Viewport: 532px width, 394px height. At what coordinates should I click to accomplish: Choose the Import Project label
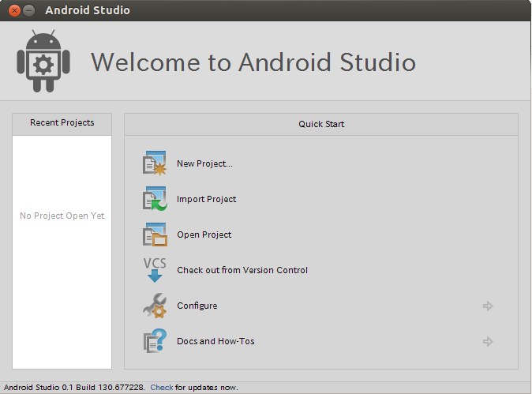point(206,199)
